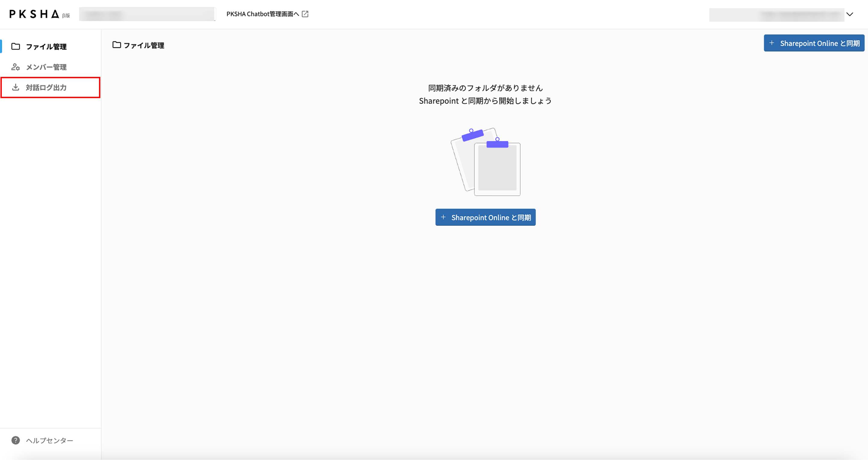
Task: Open 対話ログ出力 in the sidebar
Action: pos(51,88)
